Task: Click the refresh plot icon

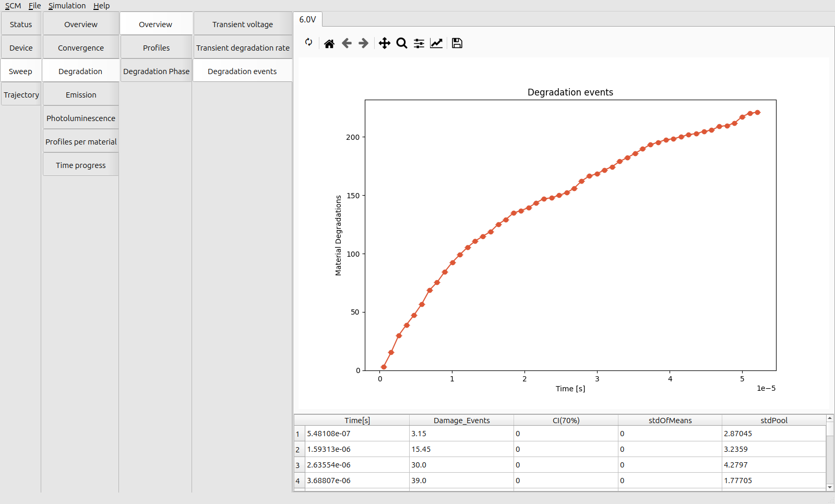Action: 309,42
